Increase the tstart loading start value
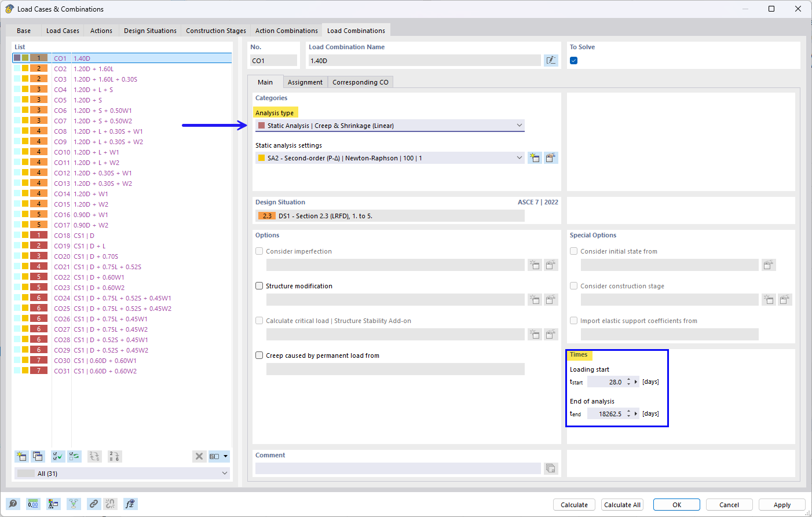 (x=629, y=380)
